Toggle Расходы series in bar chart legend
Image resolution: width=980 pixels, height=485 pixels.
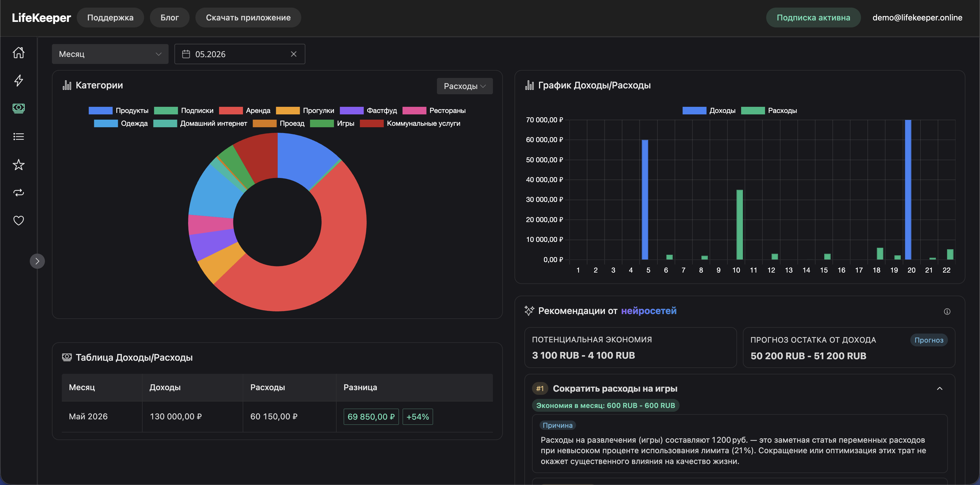click(x=769, y=110)
